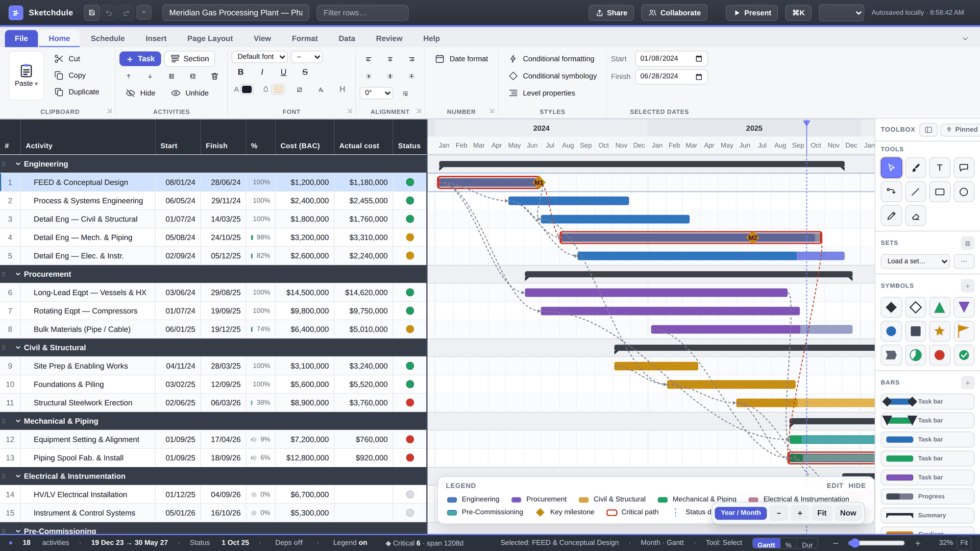The height and width of the screenshot is (551, 980).
Task: Switch to the Insert tab
Action: pos(156,38)
